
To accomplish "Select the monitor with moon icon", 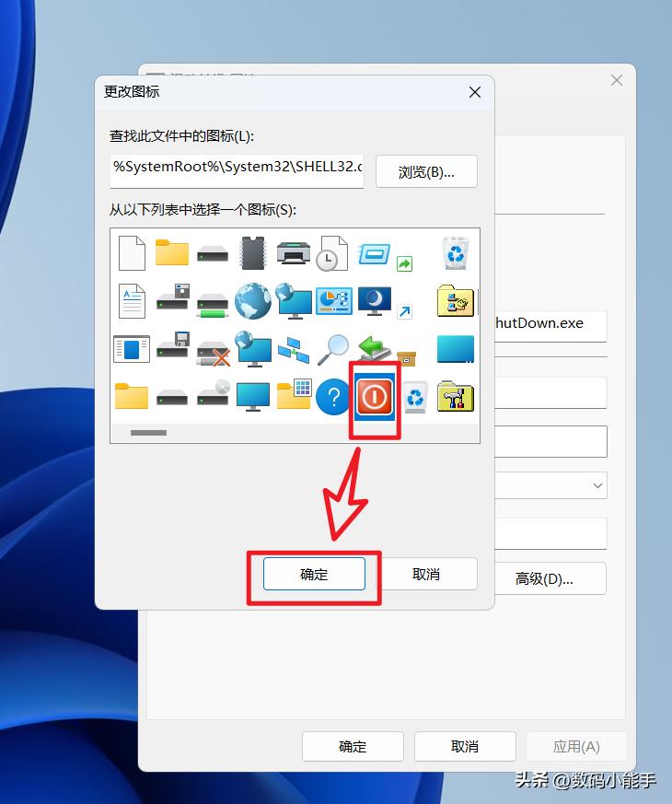I will (x=374, y=301).
